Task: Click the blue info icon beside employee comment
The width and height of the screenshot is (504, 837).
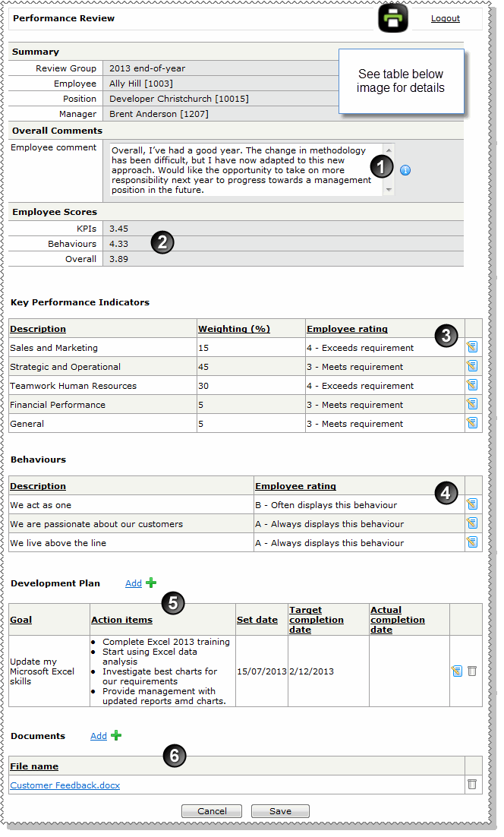Action: pyautogui.click(x=405, y=170)
